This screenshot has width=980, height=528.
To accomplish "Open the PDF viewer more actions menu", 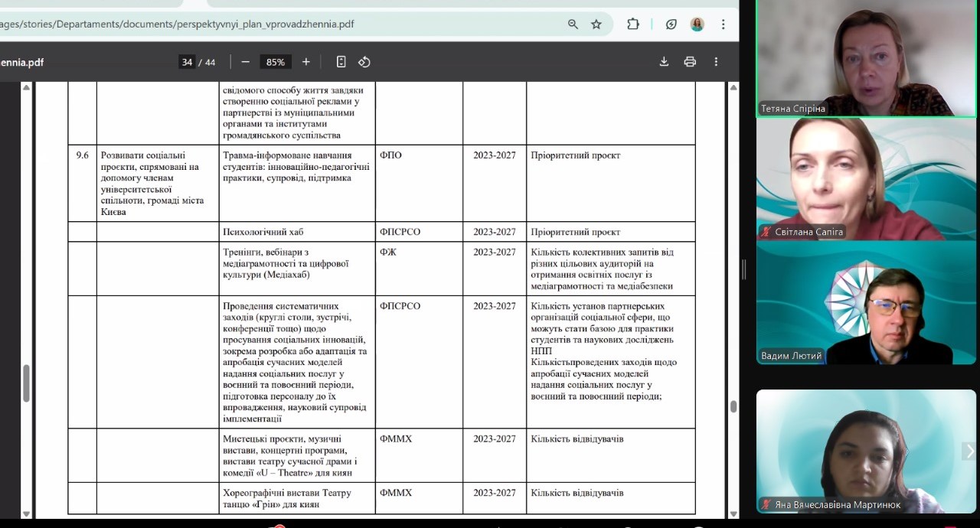I will [x=716, y=62].
